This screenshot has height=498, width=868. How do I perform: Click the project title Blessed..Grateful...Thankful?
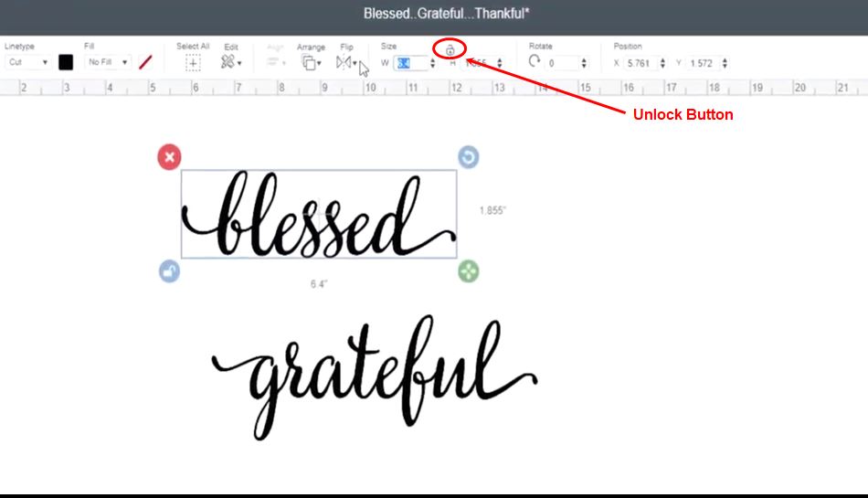pyautogui.click(x=446, y=14)
